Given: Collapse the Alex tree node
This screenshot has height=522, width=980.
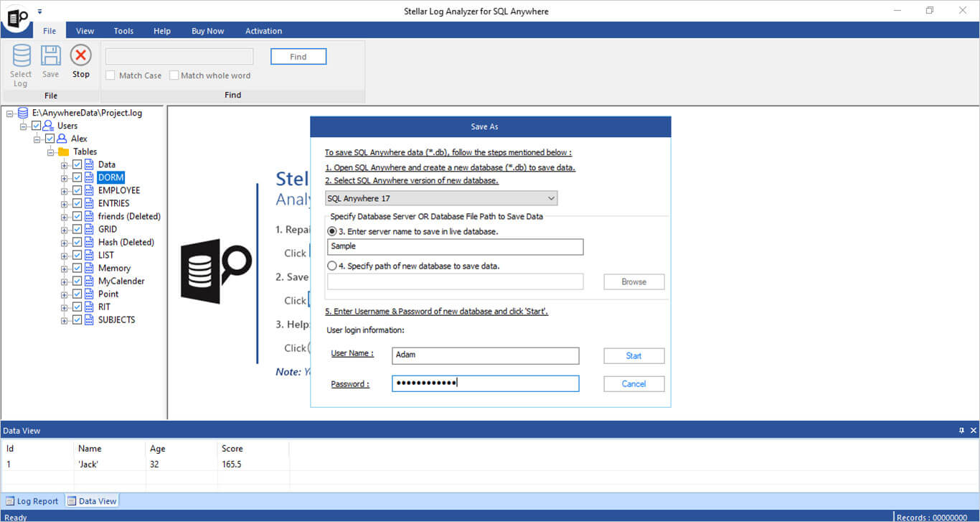Looking at the screenshot, I should pos(37,139).
